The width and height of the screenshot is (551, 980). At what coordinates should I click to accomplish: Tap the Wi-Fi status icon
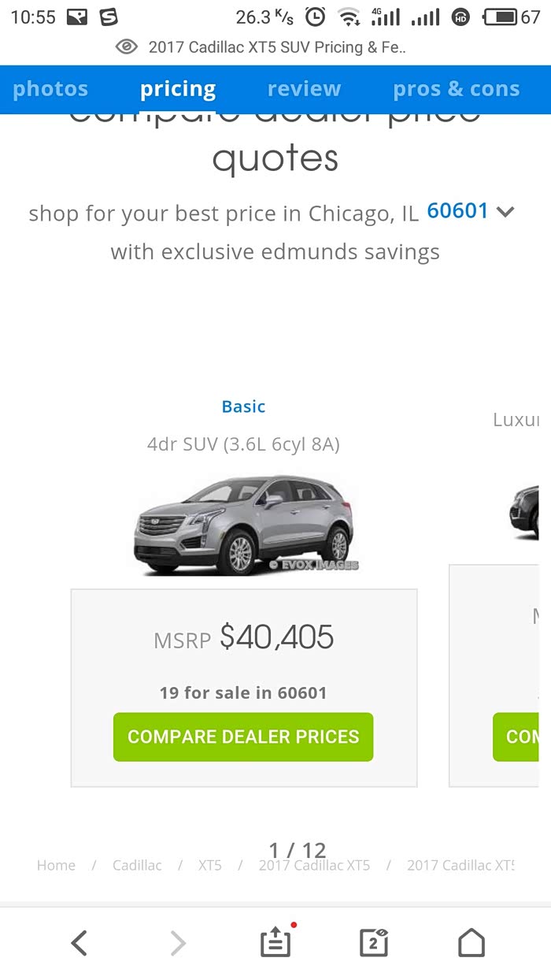coord(348,17)
